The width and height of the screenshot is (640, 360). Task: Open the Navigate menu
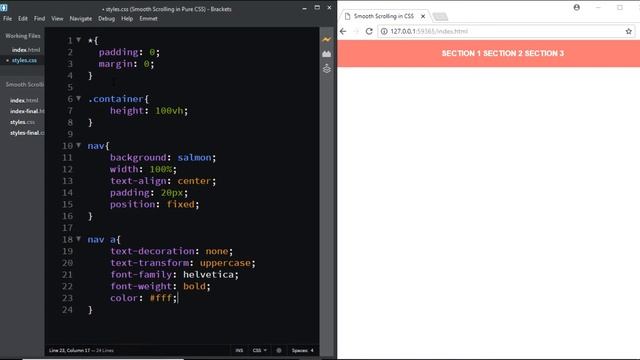point(81,18)
